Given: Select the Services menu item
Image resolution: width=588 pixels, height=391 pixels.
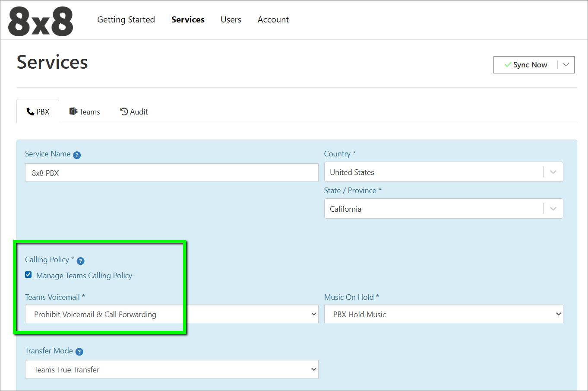Looking at the screenshot, I should click(188, 19).
